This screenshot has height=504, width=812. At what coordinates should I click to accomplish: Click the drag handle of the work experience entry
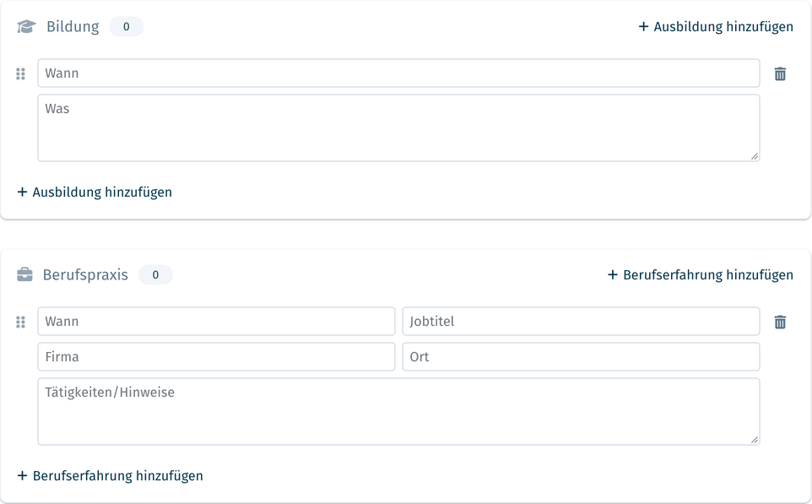point(21,322)
